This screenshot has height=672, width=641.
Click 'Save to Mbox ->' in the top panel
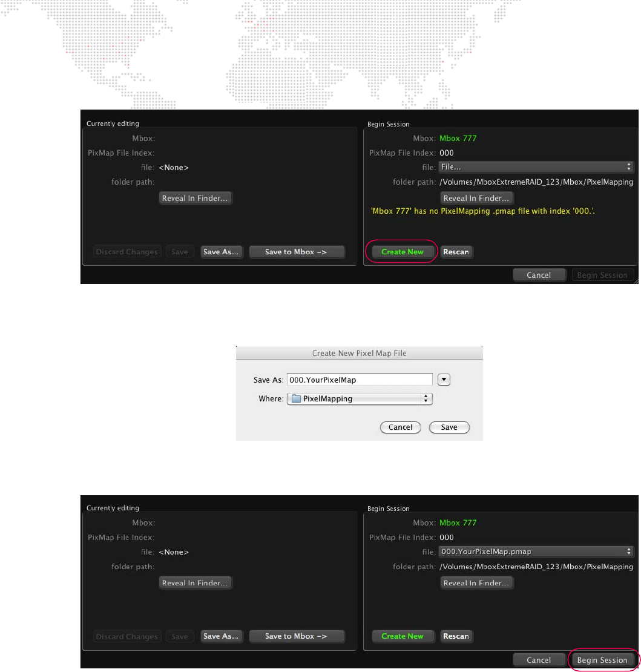(297, 252)
